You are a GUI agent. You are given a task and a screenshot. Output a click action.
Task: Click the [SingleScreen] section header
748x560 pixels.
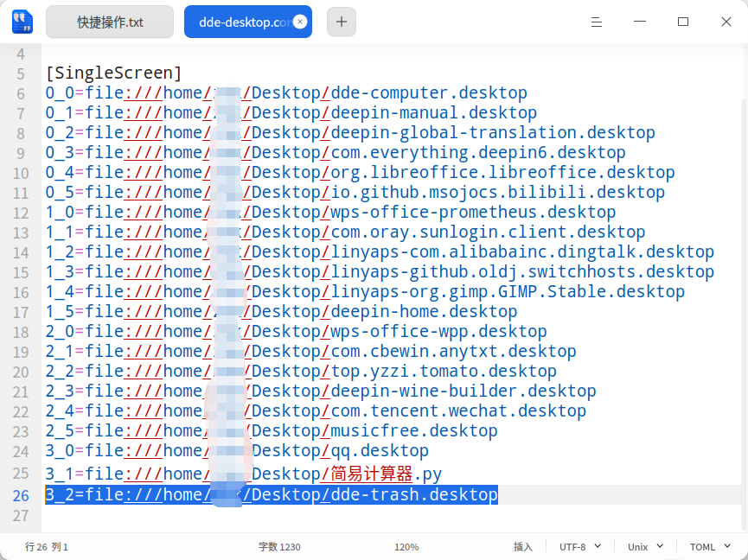[113, 73]
